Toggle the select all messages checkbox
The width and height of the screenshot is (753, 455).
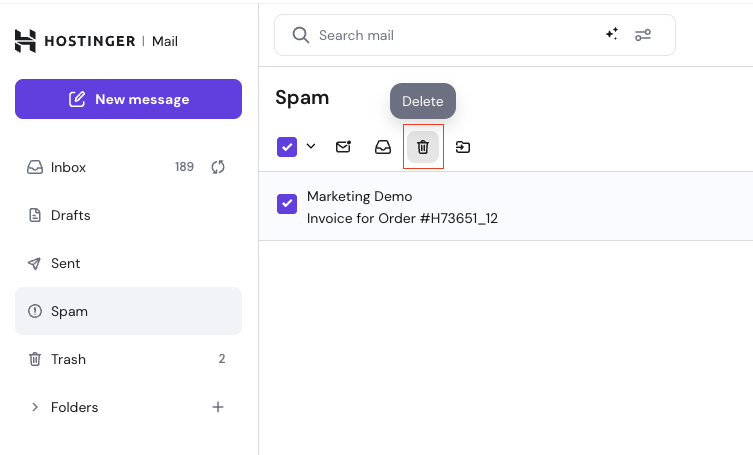287,147
